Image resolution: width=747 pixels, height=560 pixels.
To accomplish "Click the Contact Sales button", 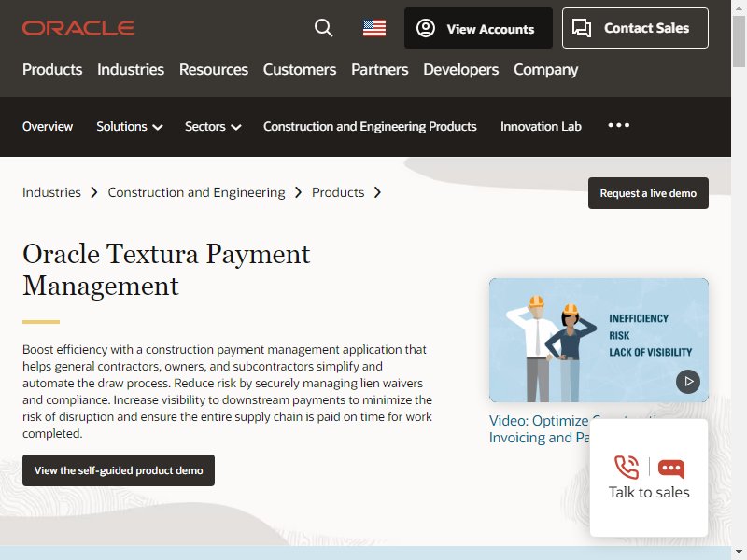I will pos(635,28).
